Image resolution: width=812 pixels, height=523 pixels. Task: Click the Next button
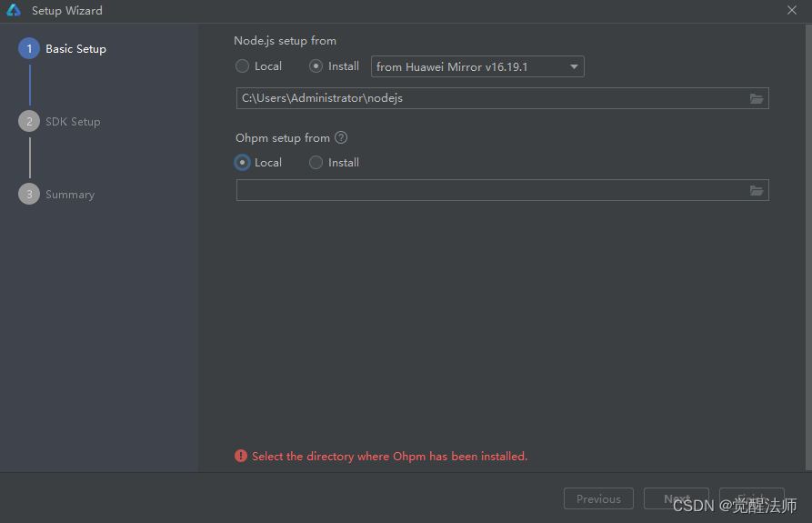point(677,498)
